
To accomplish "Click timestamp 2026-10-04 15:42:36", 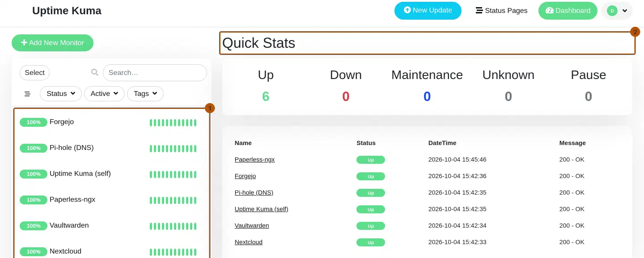I will [458, 176].
